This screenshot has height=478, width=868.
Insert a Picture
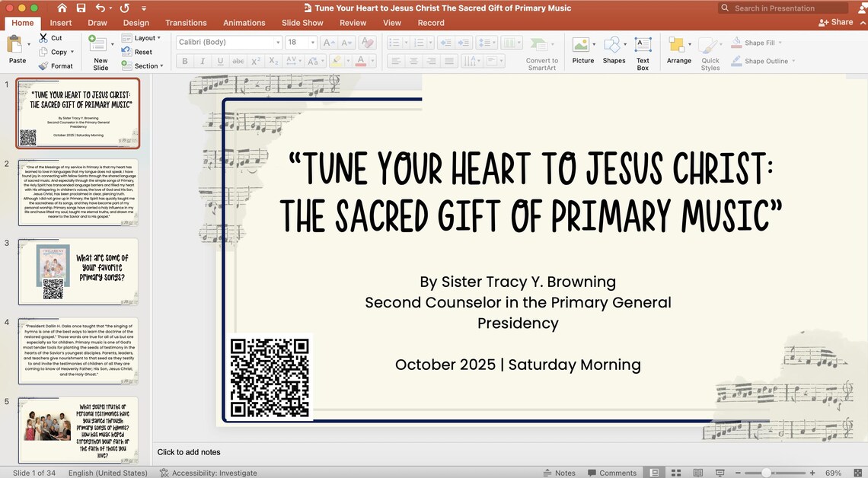click(x=581, y=49)
